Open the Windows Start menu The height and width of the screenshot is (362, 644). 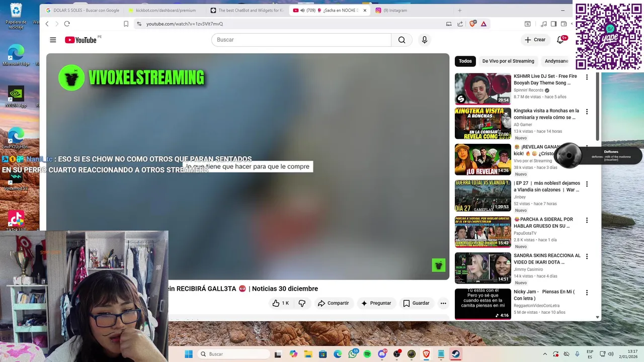pos(188,354)
